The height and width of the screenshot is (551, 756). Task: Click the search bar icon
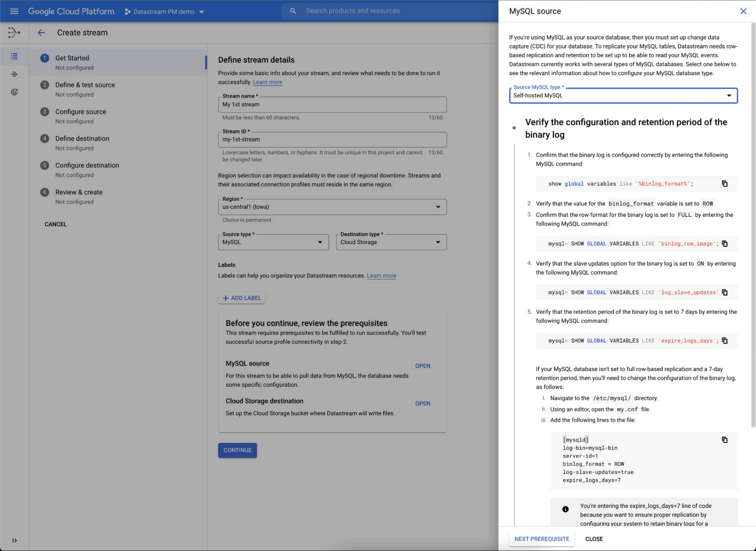click(x=293, y=11)
